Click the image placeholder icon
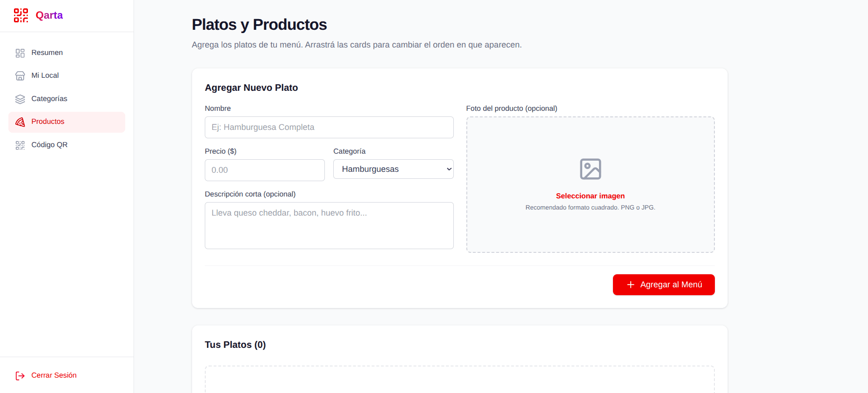The image size is (868, 393). 590,169
